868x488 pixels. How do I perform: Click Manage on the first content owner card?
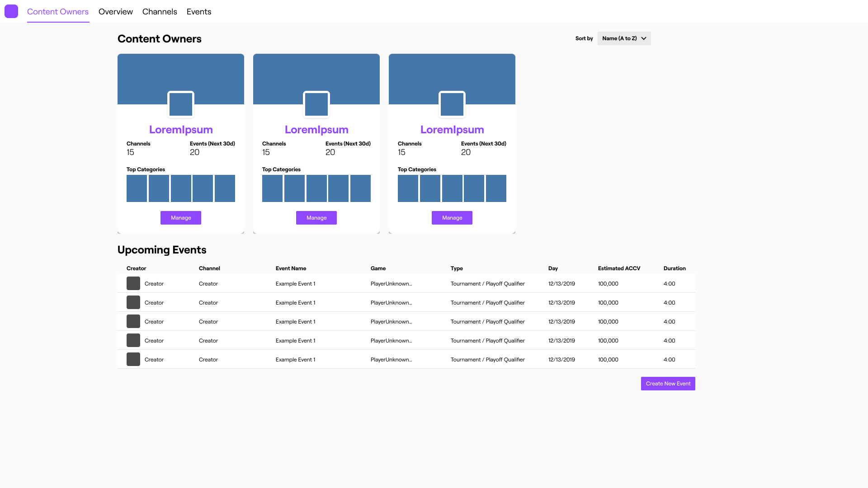point(180,217)
